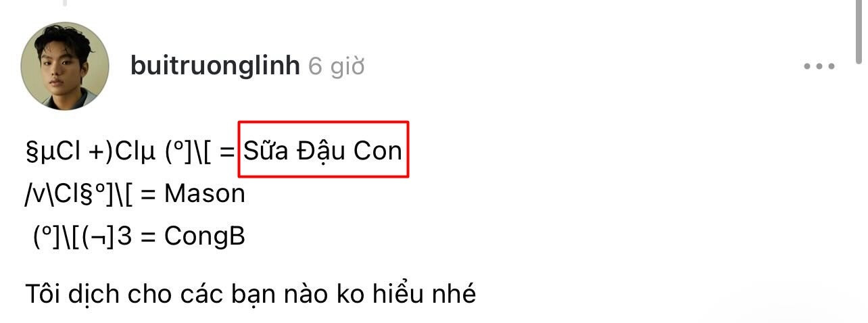Screen dimensions: 868x323
Task: Click the cipher text "(°]\[(¬]3"
Action: point(82,237)
